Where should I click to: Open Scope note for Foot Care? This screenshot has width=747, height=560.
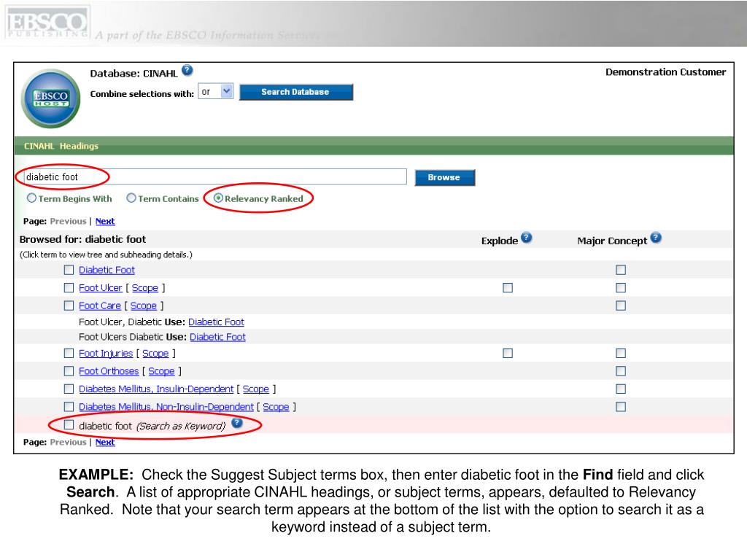pos(144,306)
